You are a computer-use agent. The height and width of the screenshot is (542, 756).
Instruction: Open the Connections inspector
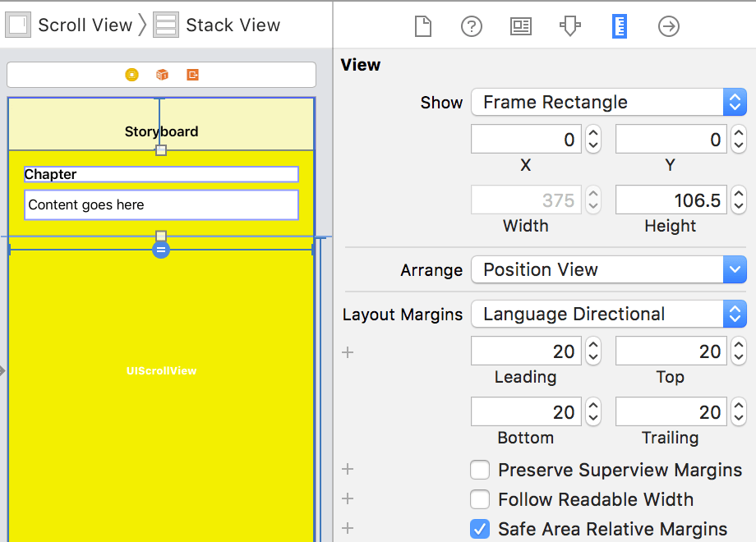click(x=668, y=26)
